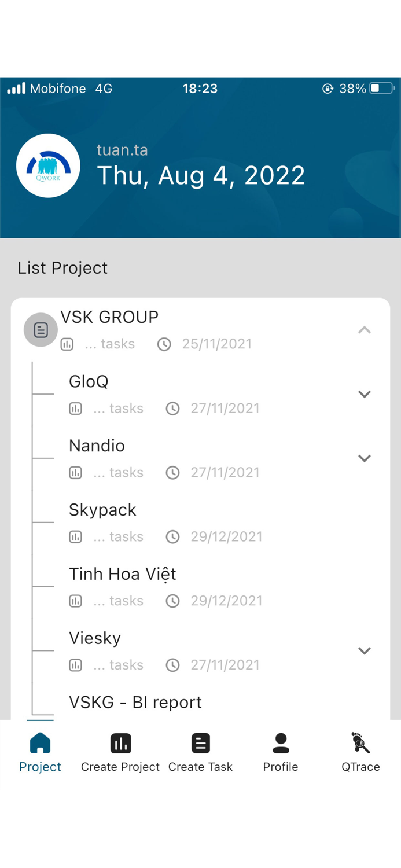
Task: Open the Tinh Hoa Việt project
Action: pos(122,574)
